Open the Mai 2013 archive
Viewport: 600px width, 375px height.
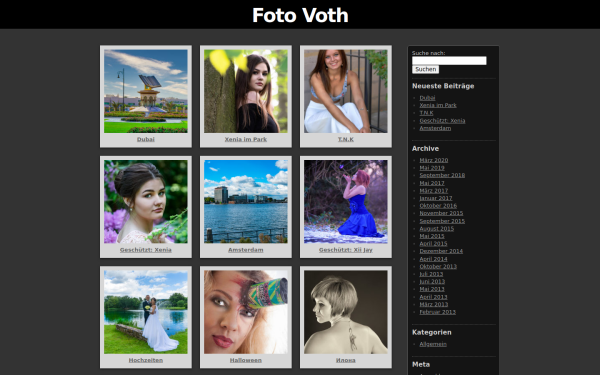pos(432,289)
